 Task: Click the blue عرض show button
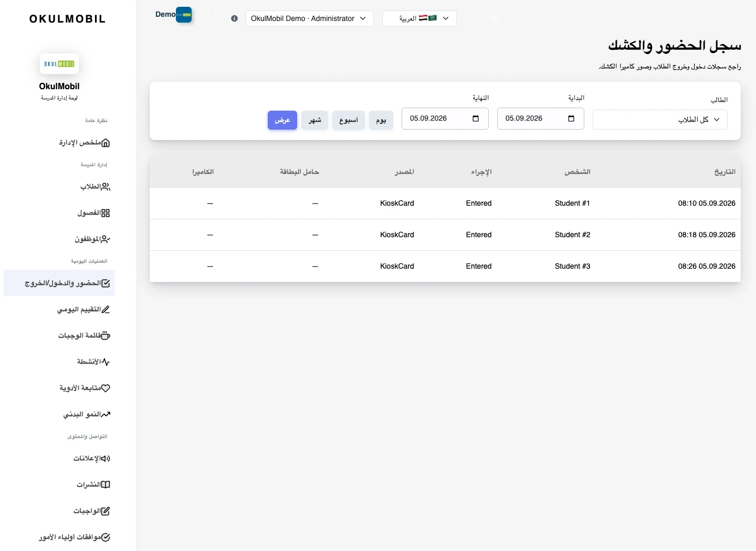click(x=282, y=120)
